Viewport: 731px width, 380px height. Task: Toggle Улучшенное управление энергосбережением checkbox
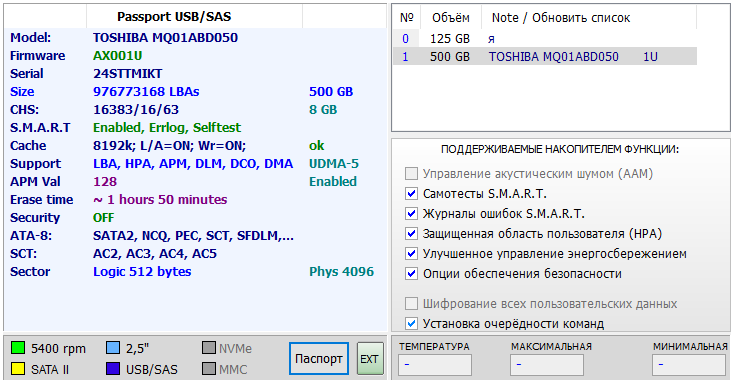click(x=411, y=254)
